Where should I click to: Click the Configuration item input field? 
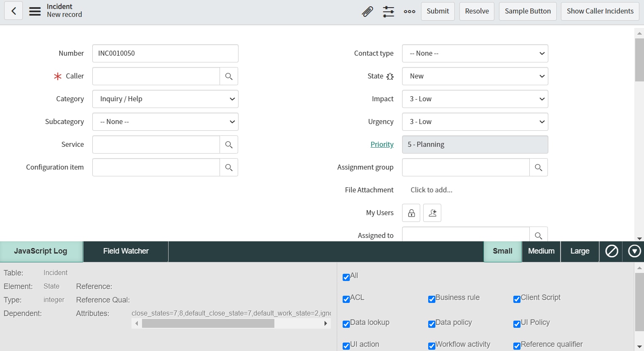pos(156,167)
